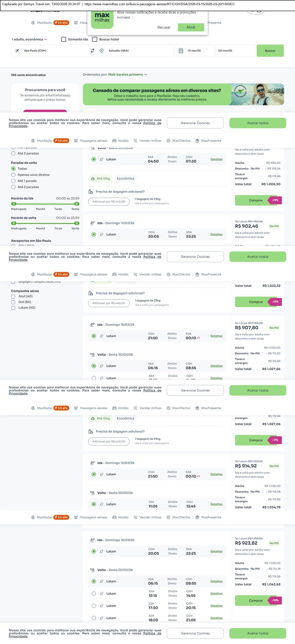Viewport: 295px width, 644px height.
Task: Select Apenas voos diretos for return stops
Action: pos(14,175)
